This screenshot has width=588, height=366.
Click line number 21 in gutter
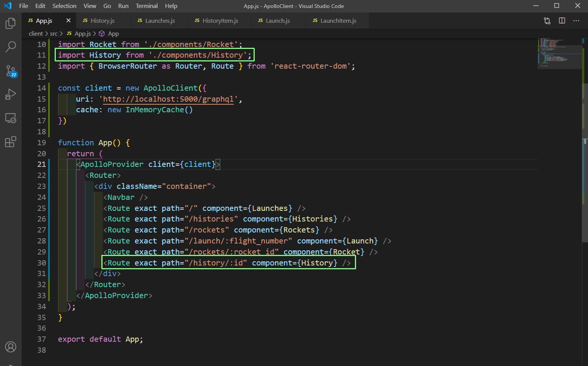click(41, 164)
